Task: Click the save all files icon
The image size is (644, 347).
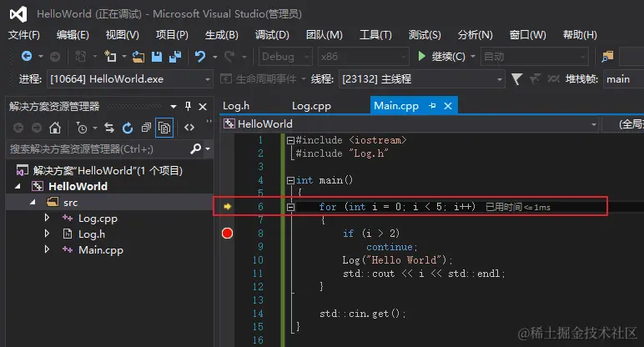Action: point(175,56)
